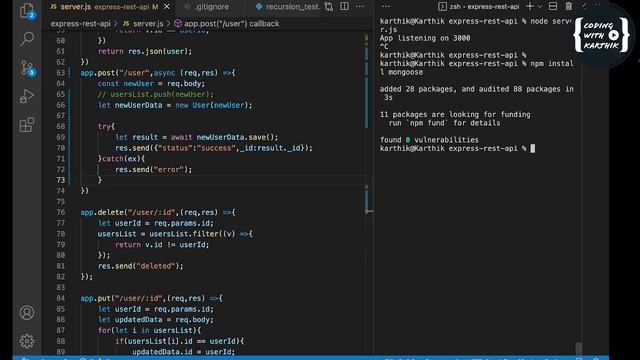Viewport: 640px width, 360px height.
Task: Place cursor on 'const newUser = req.body;' line
Action: (151, 84)
